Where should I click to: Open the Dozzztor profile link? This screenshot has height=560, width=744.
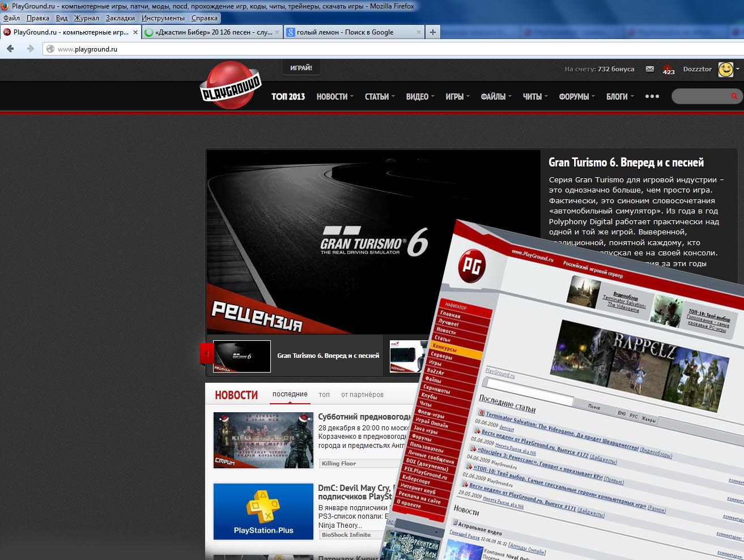pyautogui.click(x=698, y=69)
